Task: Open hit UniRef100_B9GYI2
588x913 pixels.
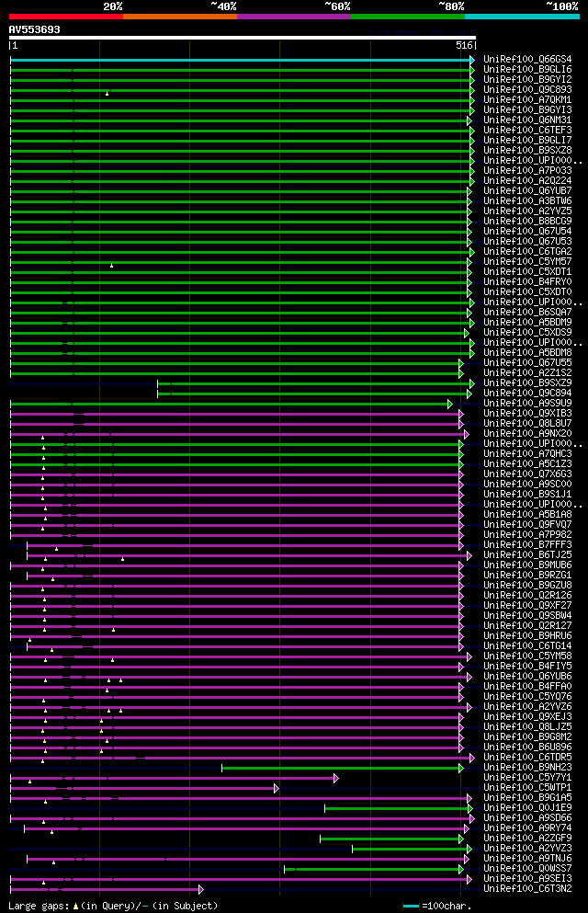Action: (527, 79)
